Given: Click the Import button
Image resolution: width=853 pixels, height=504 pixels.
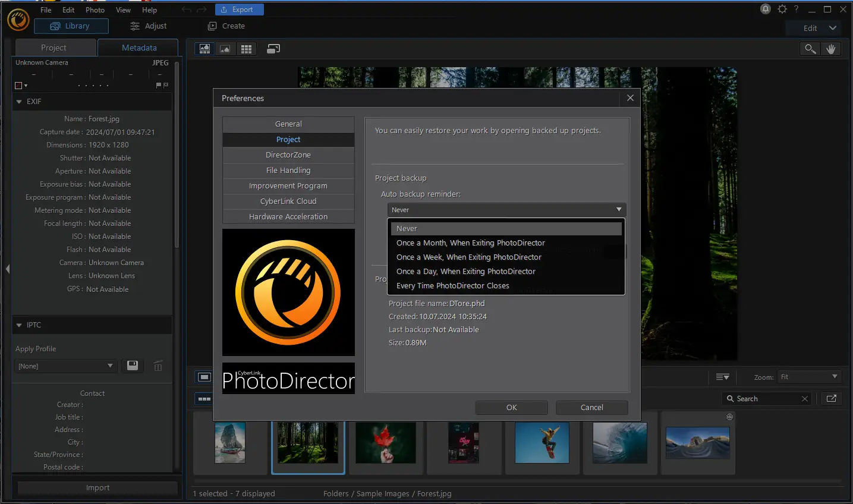Looking at the screenshot, I should point(97,487).
